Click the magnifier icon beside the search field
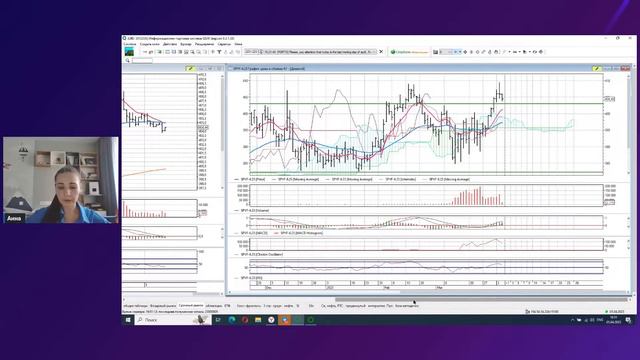The image size is (640, 360). 127,60
